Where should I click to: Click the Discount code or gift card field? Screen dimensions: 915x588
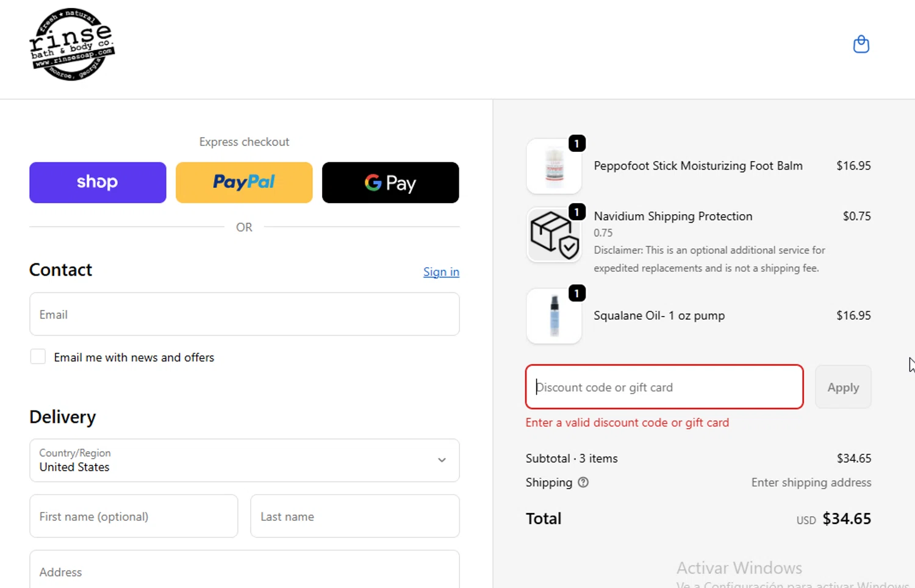coord(664,387)
